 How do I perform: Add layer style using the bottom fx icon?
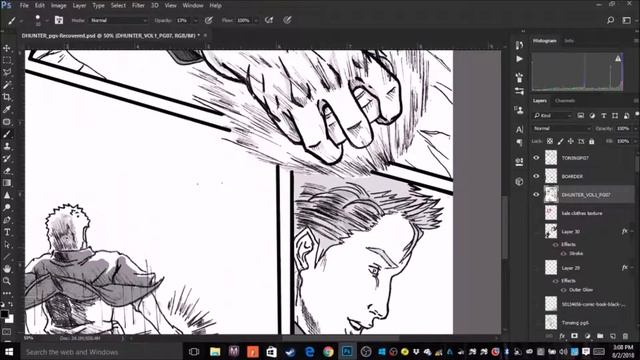coord(562,336)
